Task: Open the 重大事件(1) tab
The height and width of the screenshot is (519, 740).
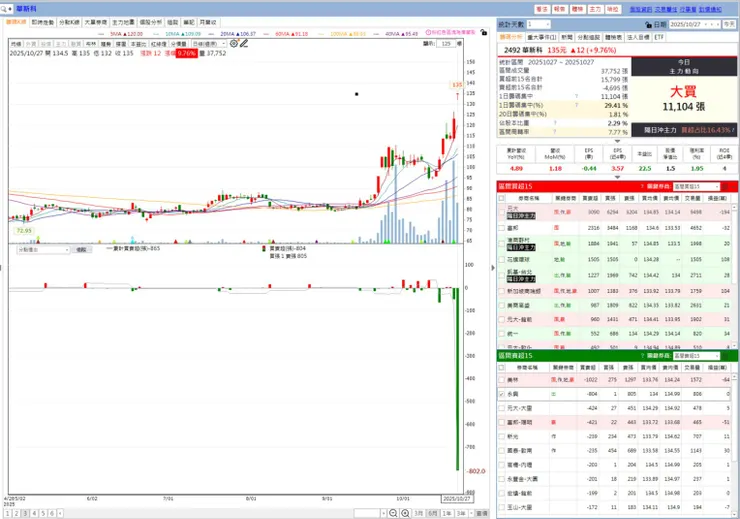Action: click(x=542, y=37)
